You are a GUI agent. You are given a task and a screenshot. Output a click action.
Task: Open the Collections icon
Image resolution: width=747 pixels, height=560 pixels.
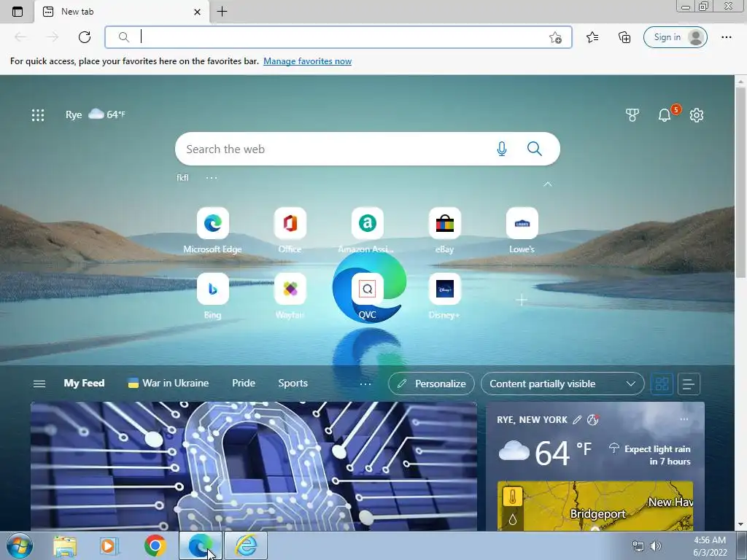[x=624, y=37]
